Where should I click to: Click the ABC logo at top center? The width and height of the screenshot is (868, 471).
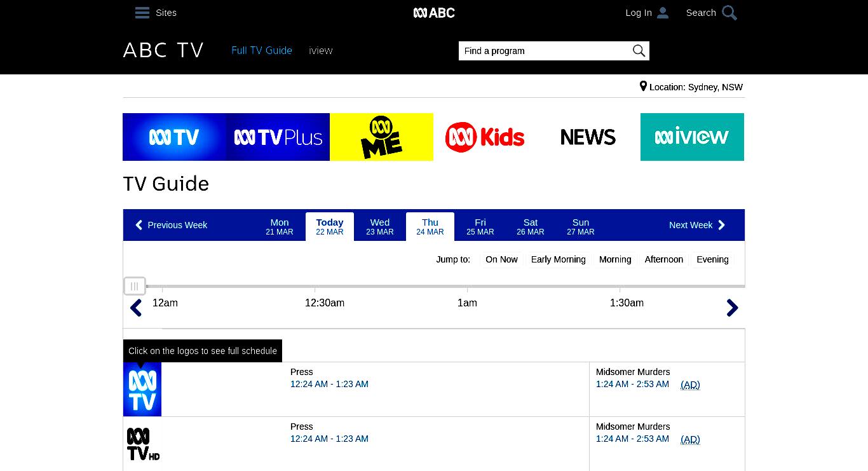[x=434, y=13]
